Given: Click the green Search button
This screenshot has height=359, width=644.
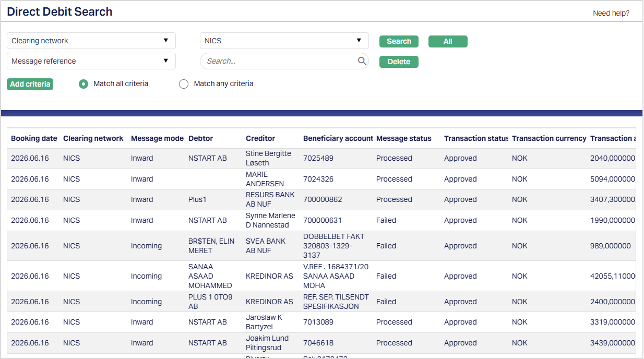Looking at the screenshot, I should [399, 41].
